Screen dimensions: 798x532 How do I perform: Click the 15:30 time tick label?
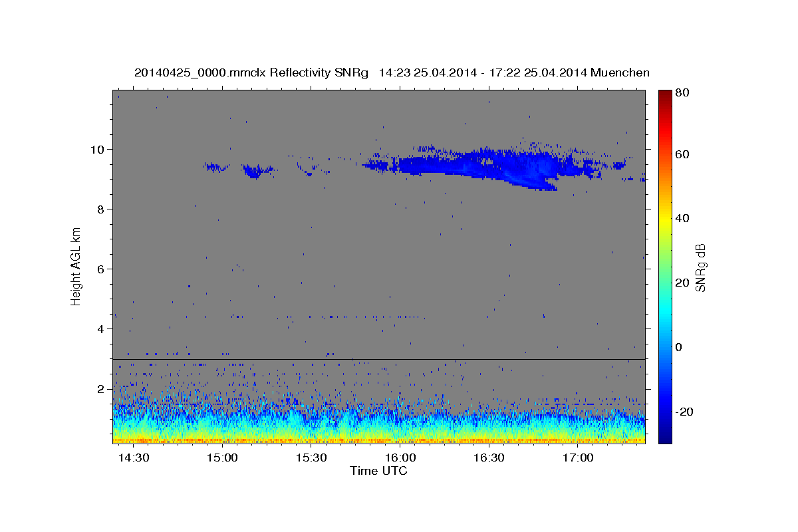(312, 458)
